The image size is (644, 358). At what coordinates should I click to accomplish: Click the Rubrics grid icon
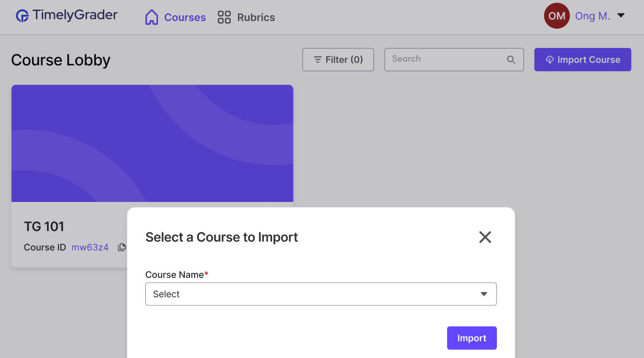(x=224, y=17)
